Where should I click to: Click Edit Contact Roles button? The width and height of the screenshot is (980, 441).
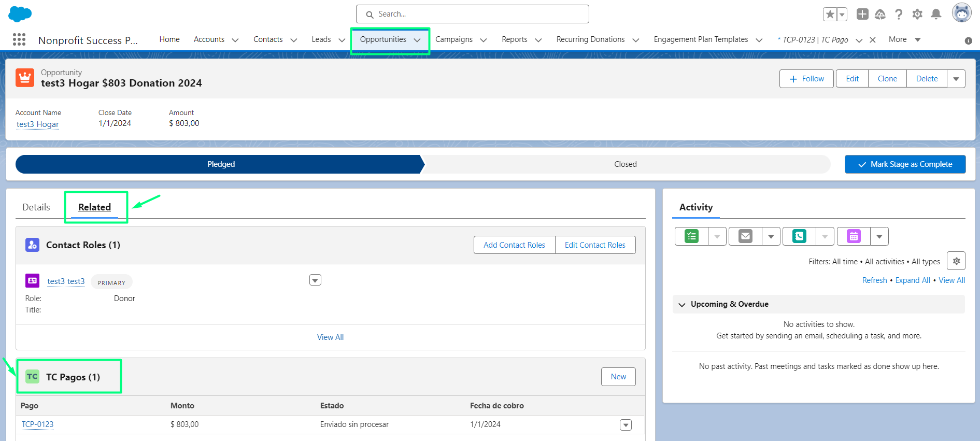click(x=595, y=245)
